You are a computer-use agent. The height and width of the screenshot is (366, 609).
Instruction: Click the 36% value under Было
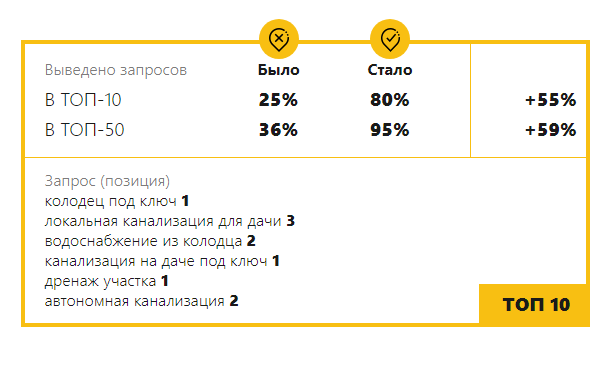[278, 130]
